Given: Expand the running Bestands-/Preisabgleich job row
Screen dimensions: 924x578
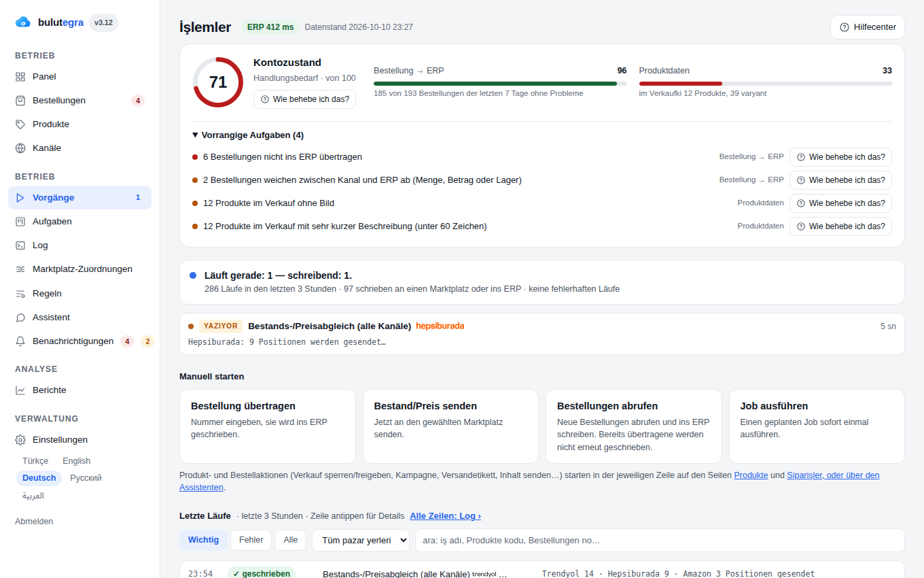Looking at the screenshot, I should pyautogui.click(x=542, y=334).
